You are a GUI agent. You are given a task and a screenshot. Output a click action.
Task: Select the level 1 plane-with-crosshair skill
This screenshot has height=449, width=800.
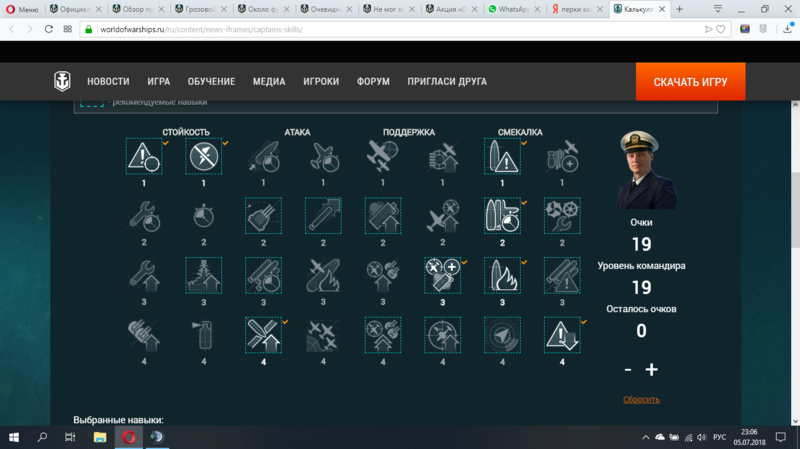383,156
